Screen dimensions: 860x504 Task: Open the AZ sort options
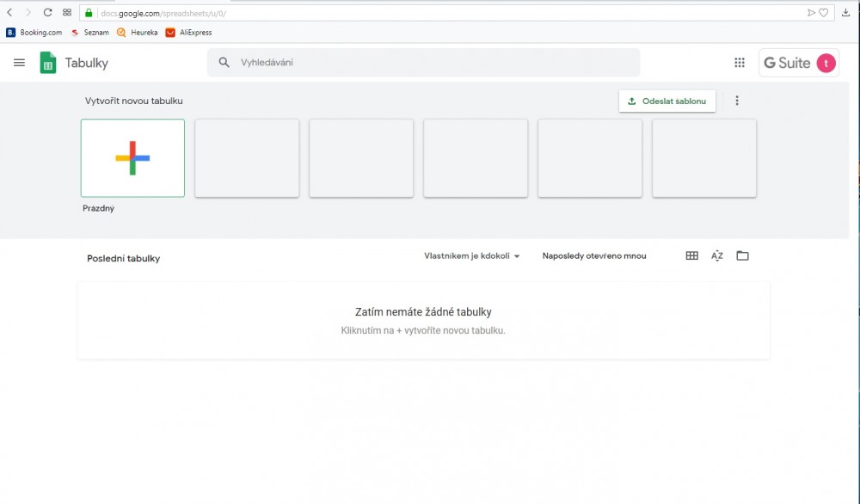717,255
